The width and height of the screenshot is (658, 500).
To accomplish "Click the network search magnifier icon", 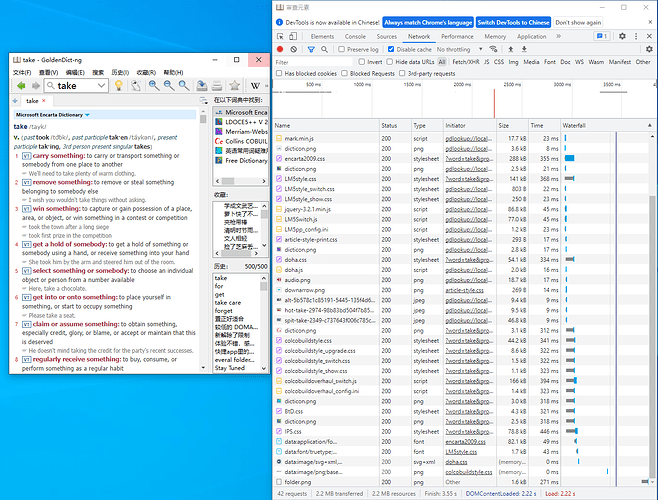I will point(324,49).
